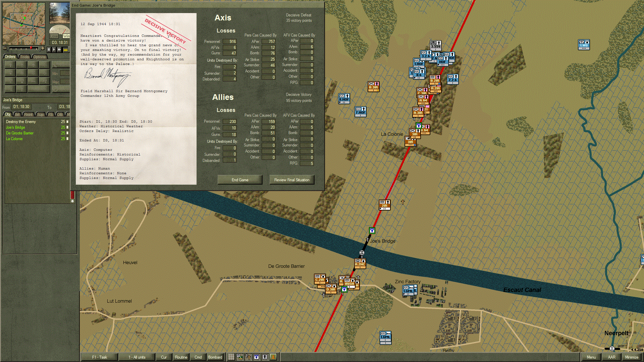The width and height of the screenshot is (644, 362).
Task: Select the A.94 unit counter
Action: pos(423,100)
